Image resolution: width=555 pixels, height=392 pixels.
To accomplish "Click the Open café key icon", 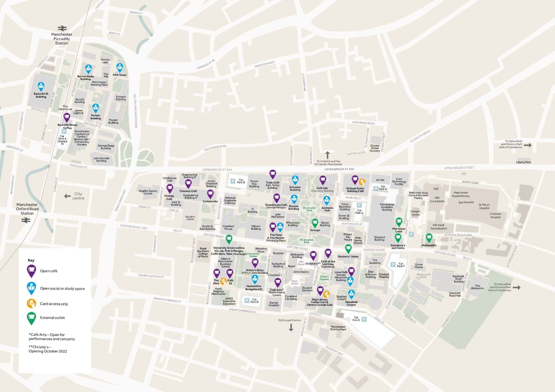I will click(x=31, y=270).
